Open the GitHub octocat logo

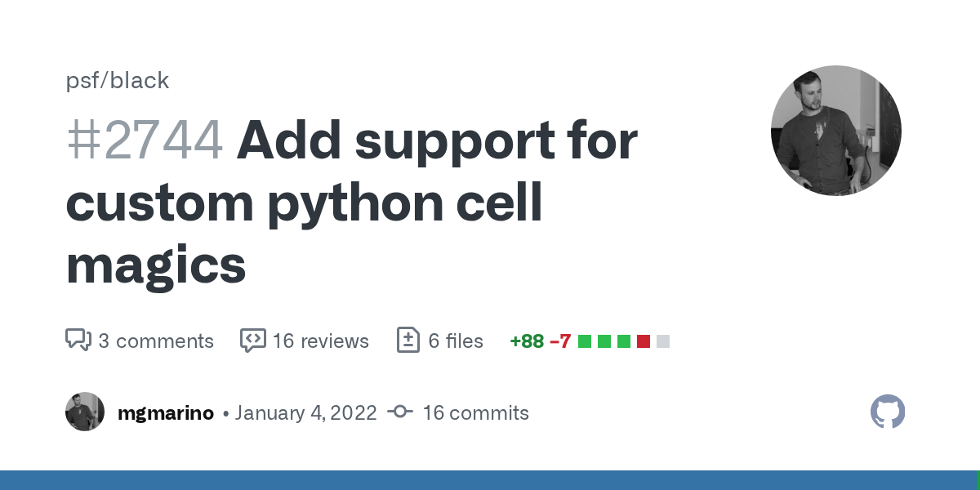tap(888, 412)
